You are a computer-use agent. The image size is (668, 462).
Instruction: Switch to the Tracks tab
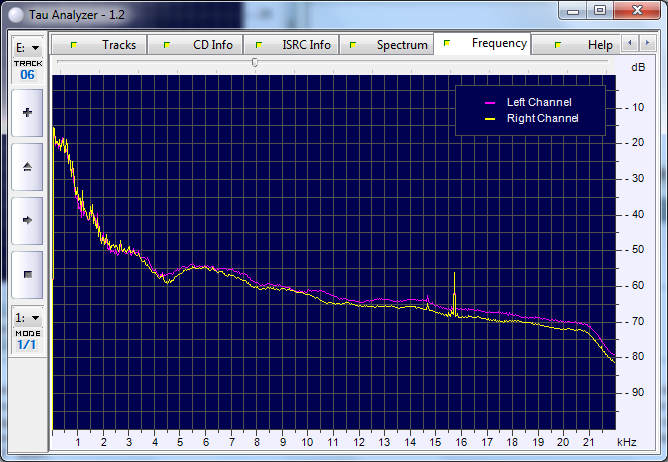99,45
